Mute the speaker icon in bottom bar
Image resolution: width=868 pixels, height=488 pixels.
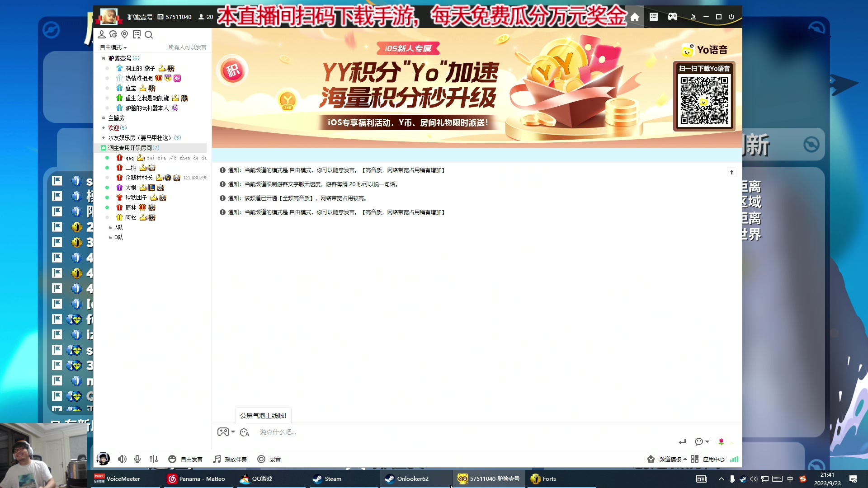(122, 459)
